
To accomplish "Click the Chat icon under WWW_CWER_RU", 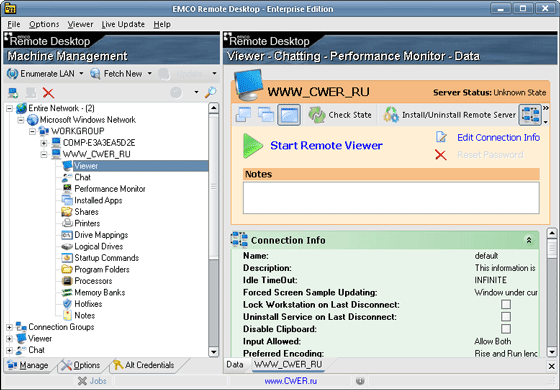I will 67,178.
